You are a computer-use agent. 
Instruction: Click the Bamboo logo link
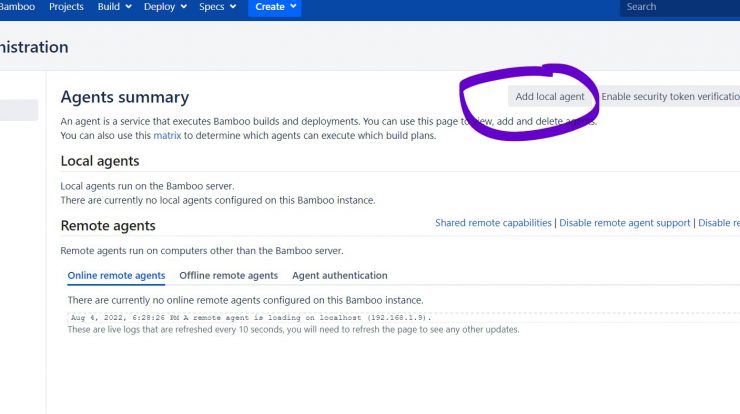point(17,7)
